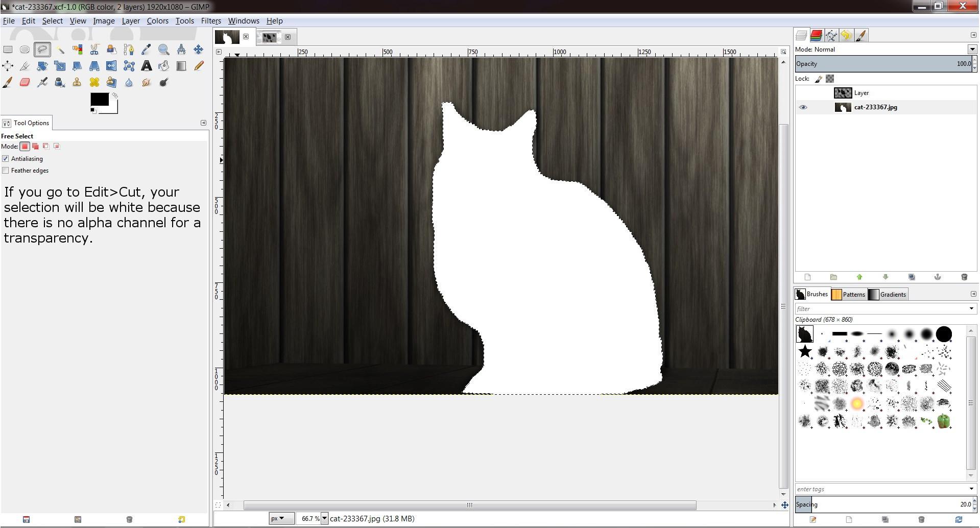This screenshot has width=980, height=528.
Task: Open the Filters menu
Action: pyautogui.click(x=211, y=21)
